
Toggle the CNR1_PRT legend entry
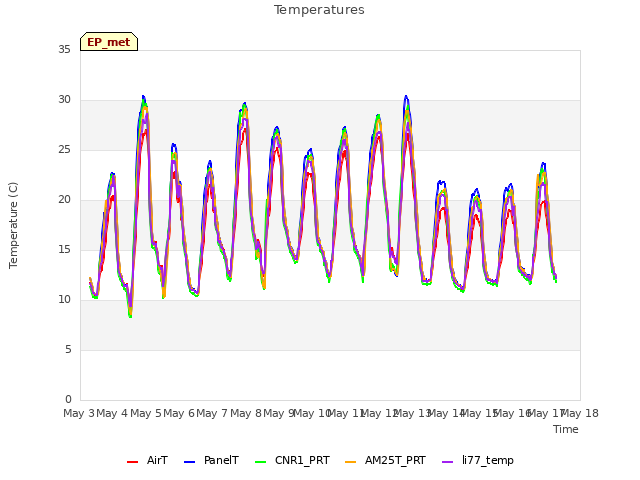pos(292,461)
